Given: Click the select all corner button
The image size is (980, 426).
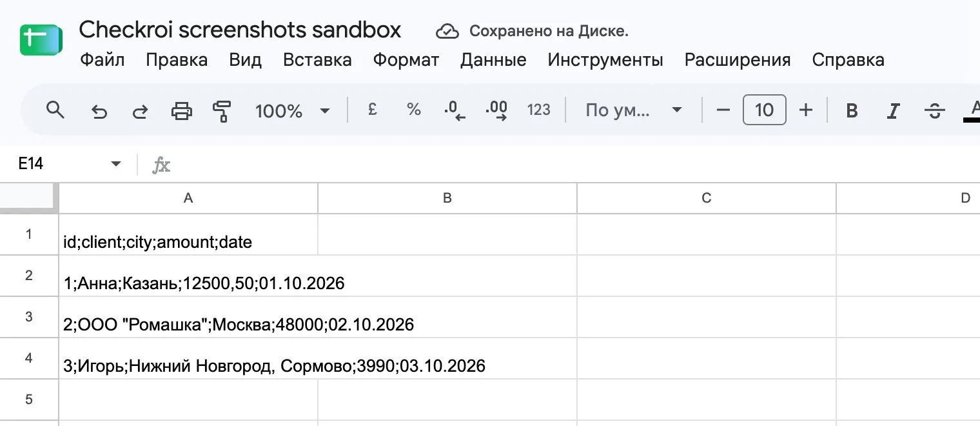Looking at the screenshot, I should coord(29,198).
